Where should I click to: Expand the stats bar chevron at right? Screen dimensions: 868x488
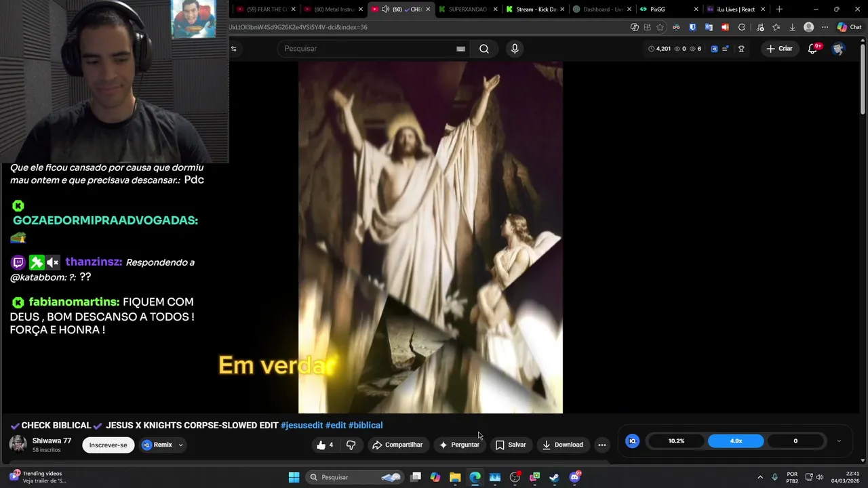(839, 441)
